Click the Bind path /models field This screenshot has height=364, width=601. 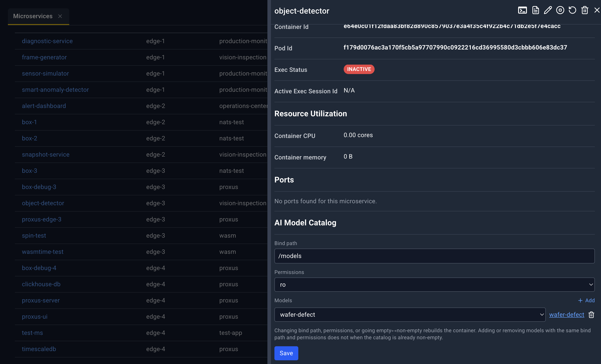coord(434,256)
